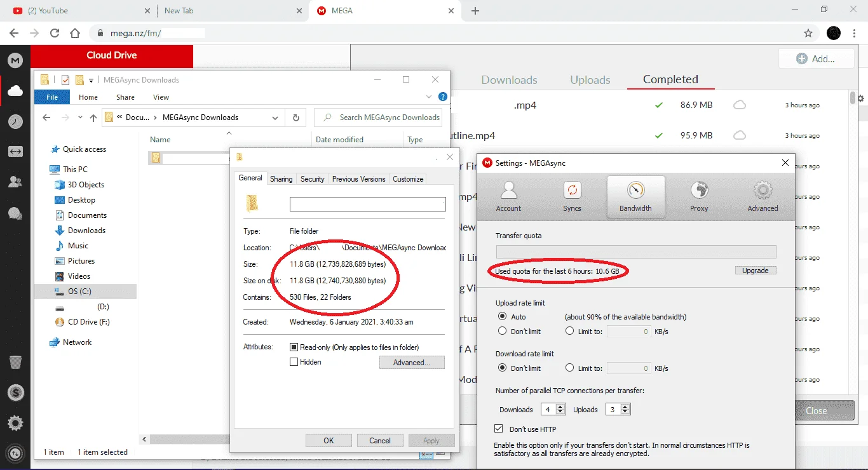Select Limit to under Download rate limit
Viewport: 868px width, 470px height.
coord(569,368)
